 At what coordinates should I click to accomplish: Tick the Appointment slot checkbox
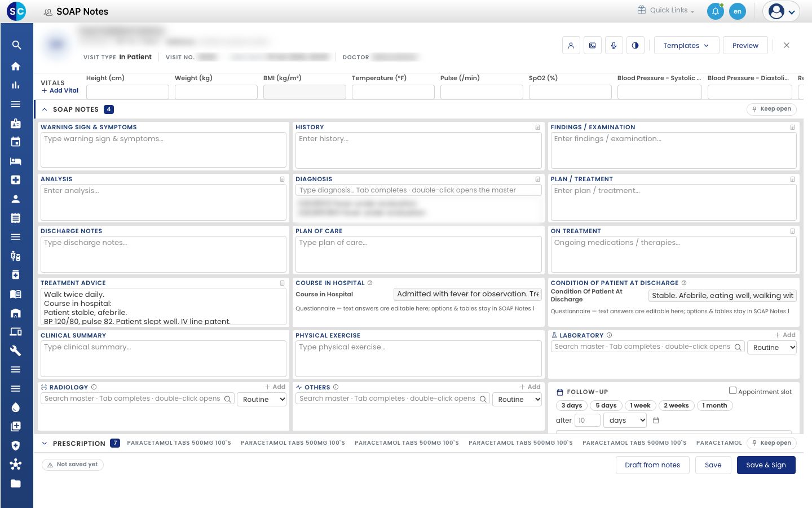732,391
